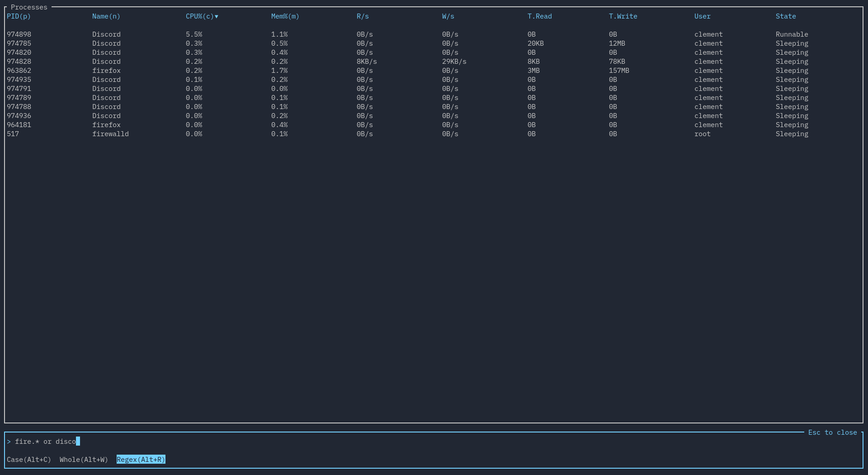Sort processes by the W/s column
Image resolution: width=868 pixels, height=475 pixels.
(x=448, y=16)
